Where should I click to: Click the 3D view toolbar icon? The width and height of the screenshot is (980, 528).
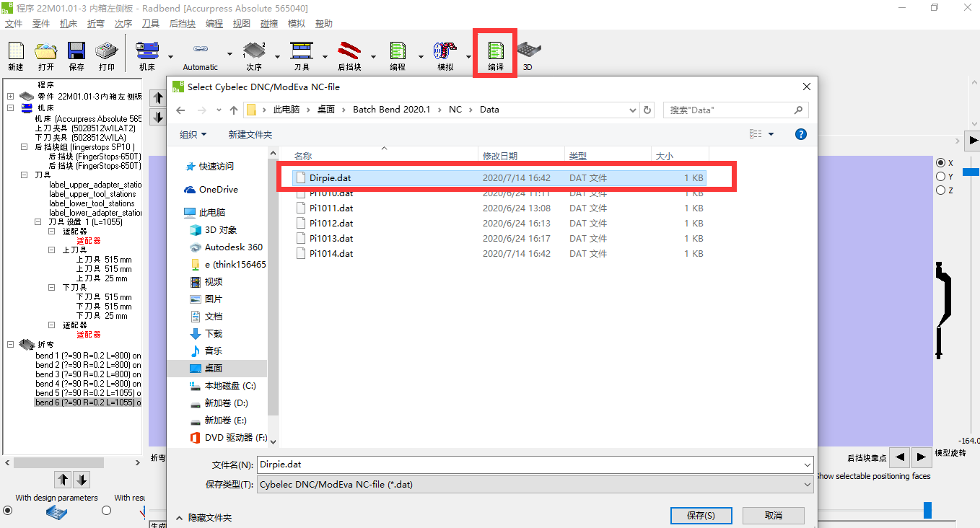[529, 51]
